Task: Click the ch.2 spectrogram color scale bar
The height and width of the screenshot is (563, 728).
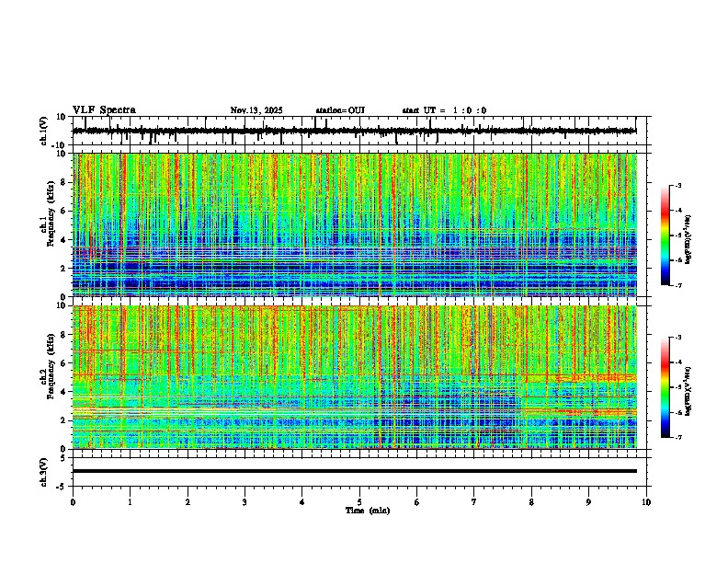Action: (665, 387)
